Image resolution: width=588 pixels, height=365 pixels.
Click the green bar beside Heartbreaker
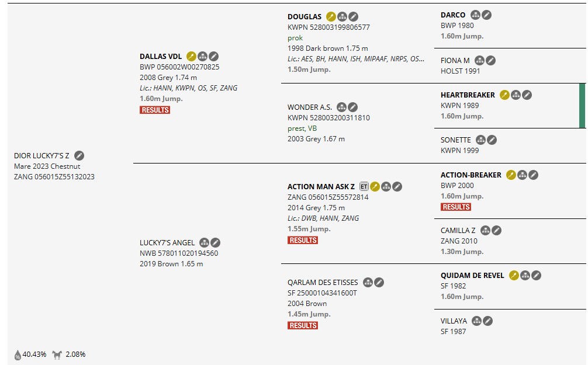[x=582, y=106]
